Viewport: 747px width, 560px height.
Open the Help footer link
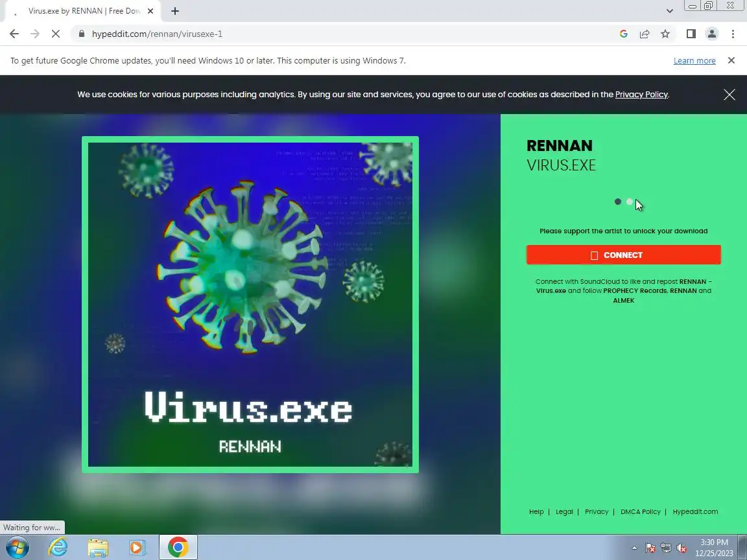coord(536,511)
